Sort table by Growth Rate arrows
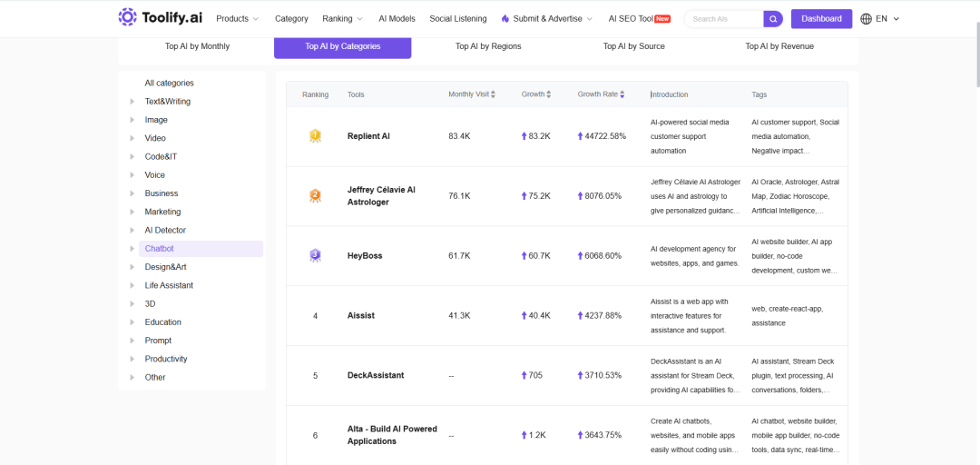This screenshot has width=980, height=465. pos(622,94)
